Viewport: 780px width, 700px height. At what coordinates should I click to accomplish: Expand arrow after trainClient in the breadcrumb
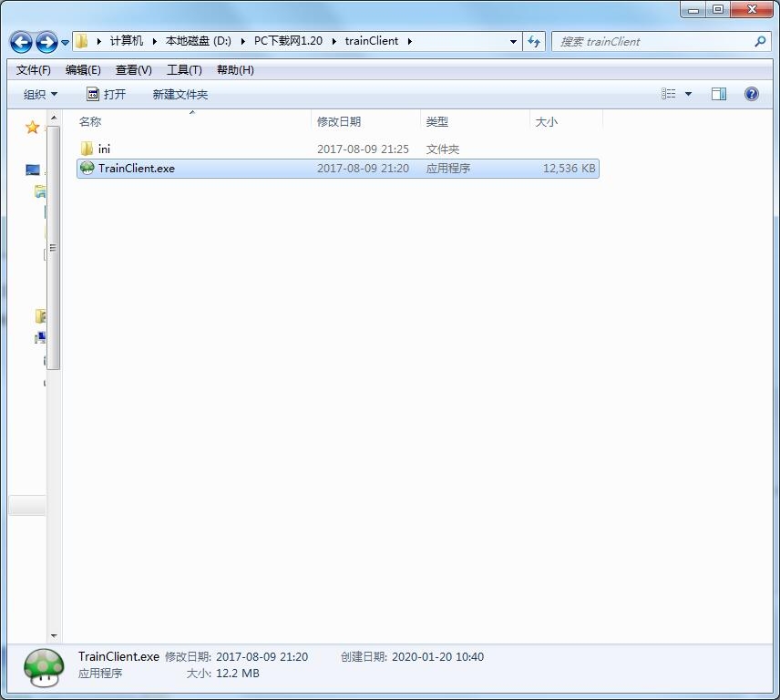pos(410,41)
